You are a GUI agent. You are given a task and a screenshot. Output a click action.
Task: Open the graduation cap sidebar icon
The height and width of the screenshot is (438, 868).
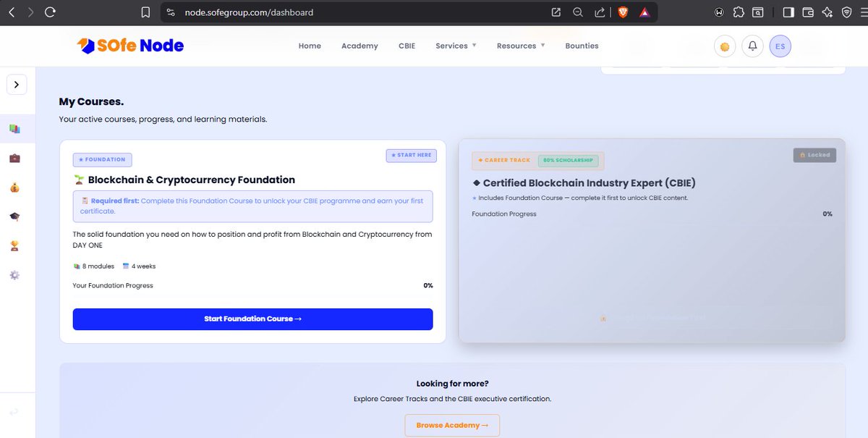[14, 216]
